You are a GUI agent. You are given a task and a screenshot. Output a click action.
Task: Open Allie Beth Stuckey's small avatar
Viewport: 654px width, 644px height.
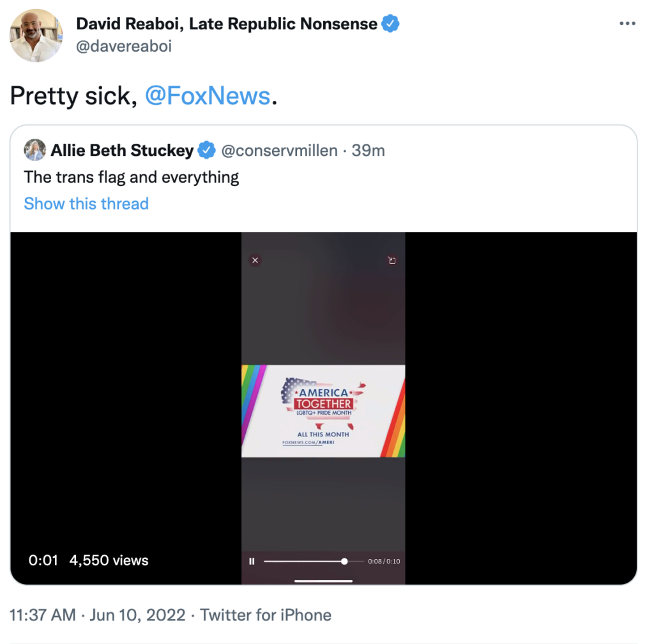point(34,150)
